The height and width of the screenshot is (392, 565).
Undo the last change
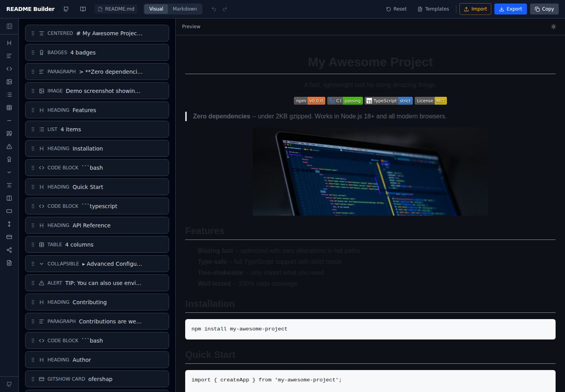[214, 9]
